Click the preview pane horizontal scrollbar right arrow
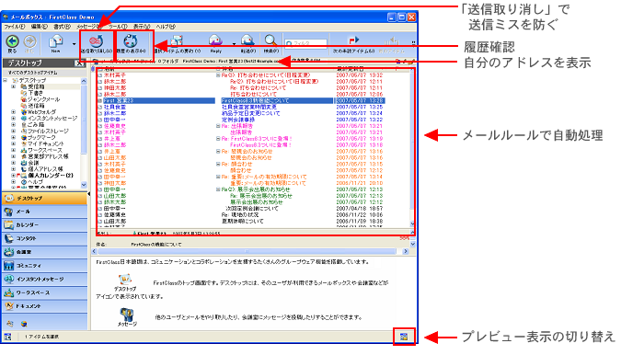The height and width of the screenshot is (355, 644). pyautogui.click(x=406, y=251)
